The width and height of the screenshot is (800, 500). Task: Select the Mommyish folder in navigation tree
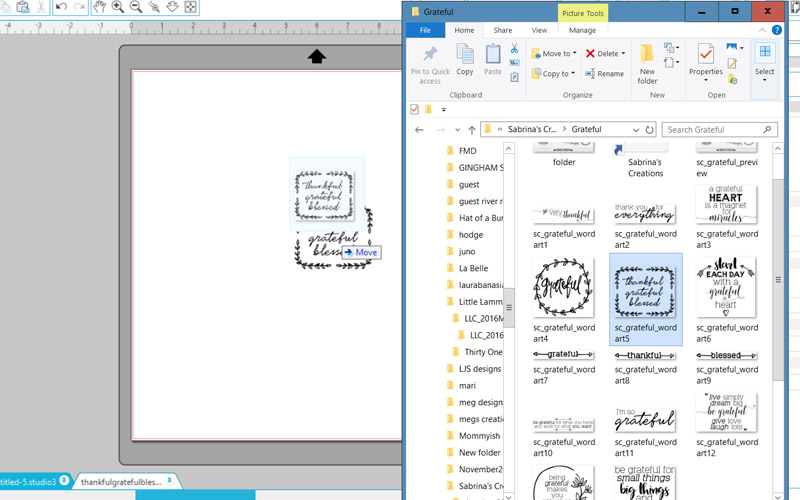(x=479, y=436)
